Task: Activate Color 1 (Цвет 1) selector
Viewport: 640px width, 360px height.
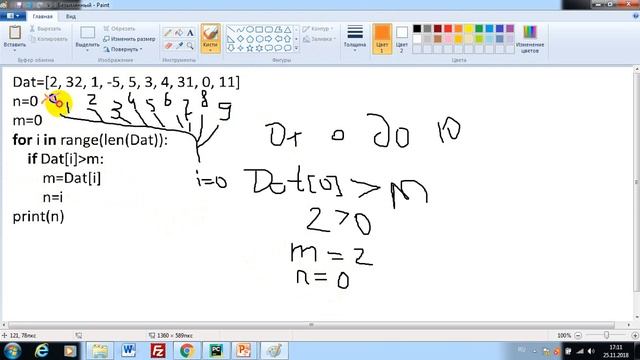Action: (382, 39)
